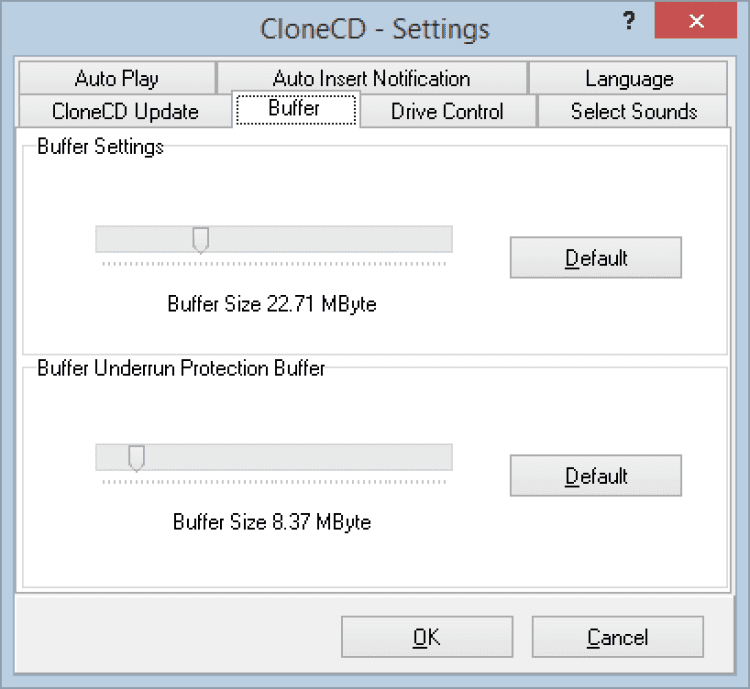Show the Select Sounds tab
The image size is (750, 689).
[x=633, y=111]
